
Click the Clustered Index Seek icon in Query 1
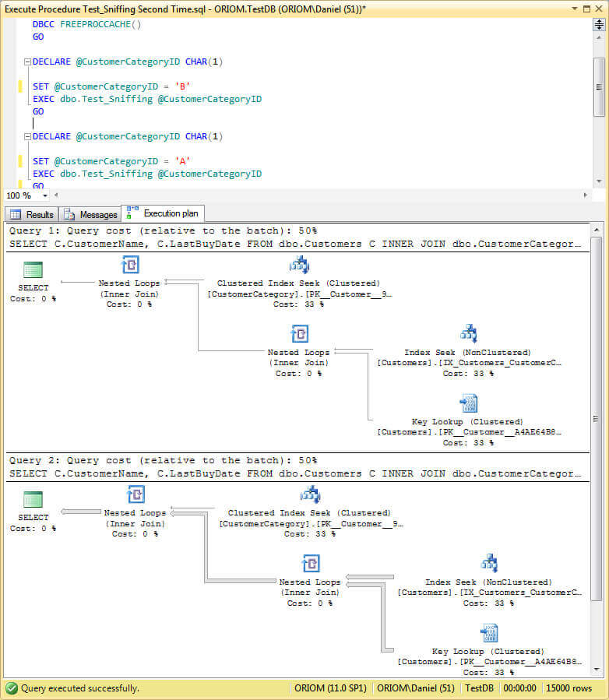tap(299, 265)
